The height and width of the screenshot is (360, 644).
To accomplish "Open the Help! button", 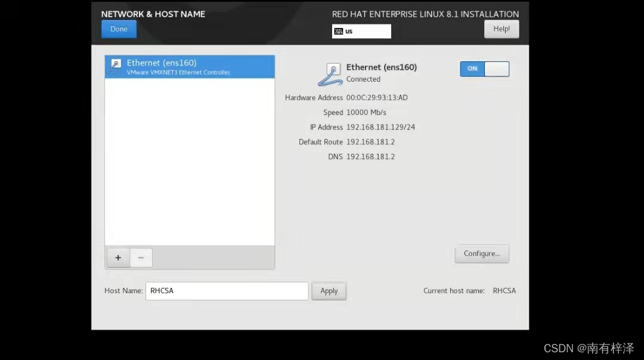I will pyautogui.click(x=501, y=29).
